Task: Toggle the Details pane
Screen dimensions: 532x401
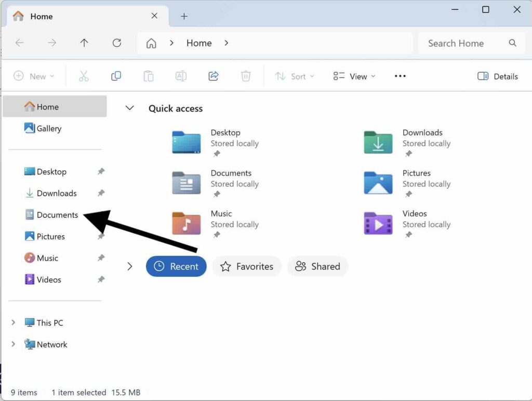Action: click(x=497, y=76)
